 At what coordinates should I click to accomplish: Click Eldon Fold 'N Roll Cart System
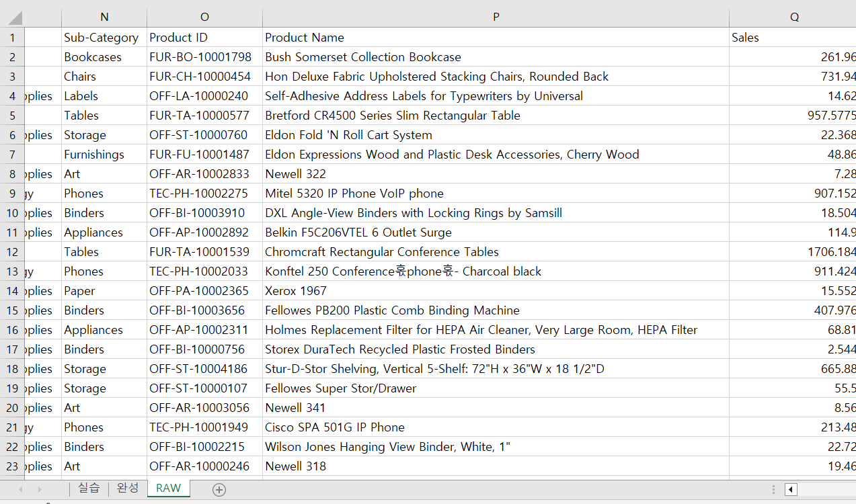[496, 135]
